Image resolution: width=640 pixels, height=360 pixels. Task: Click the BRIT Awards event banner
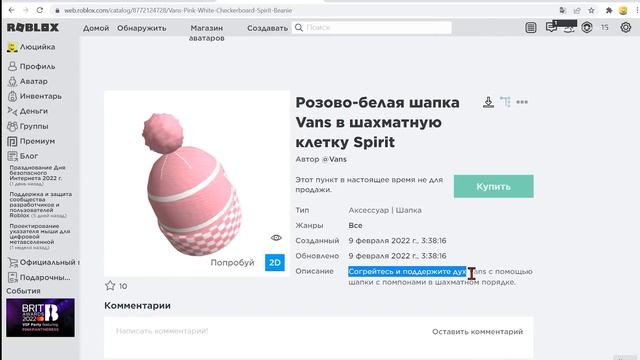[40, 318]
